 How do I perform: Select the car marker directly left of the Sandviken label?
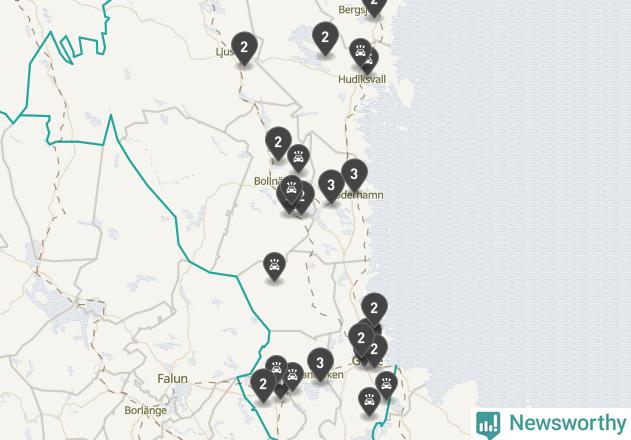pos(293,376)
